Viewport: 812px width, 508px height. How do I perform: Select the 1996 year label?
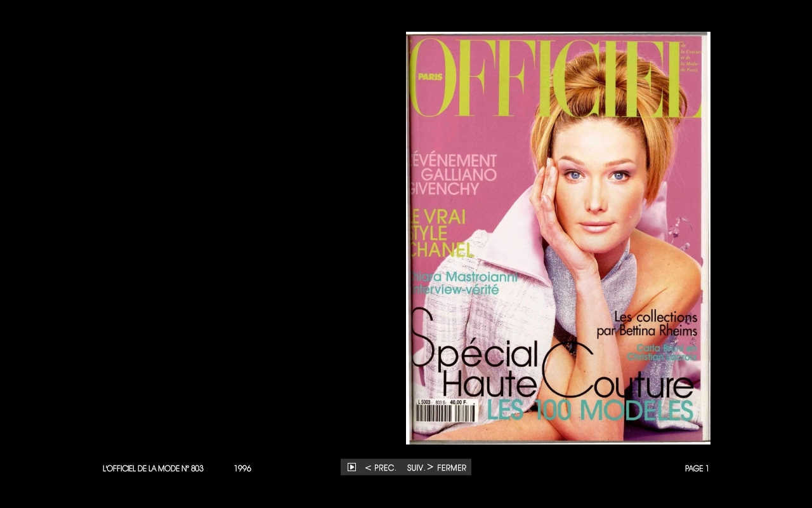242,469
